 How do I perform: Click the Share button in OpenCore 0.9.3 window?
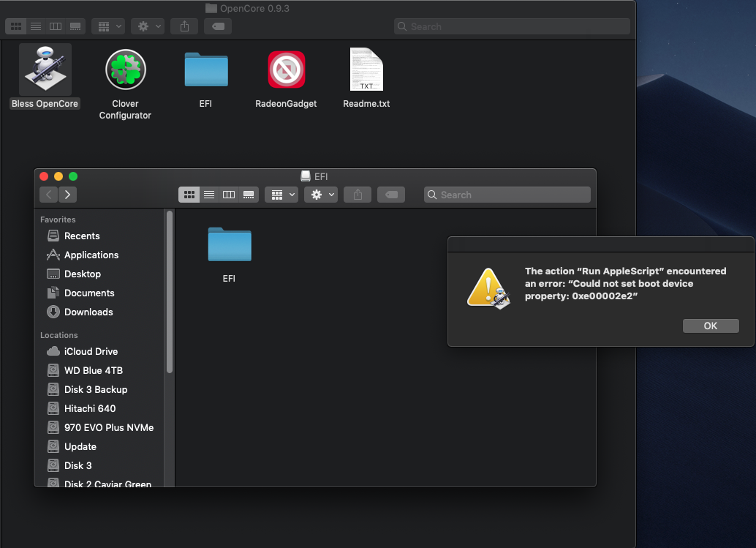(185, 26)
